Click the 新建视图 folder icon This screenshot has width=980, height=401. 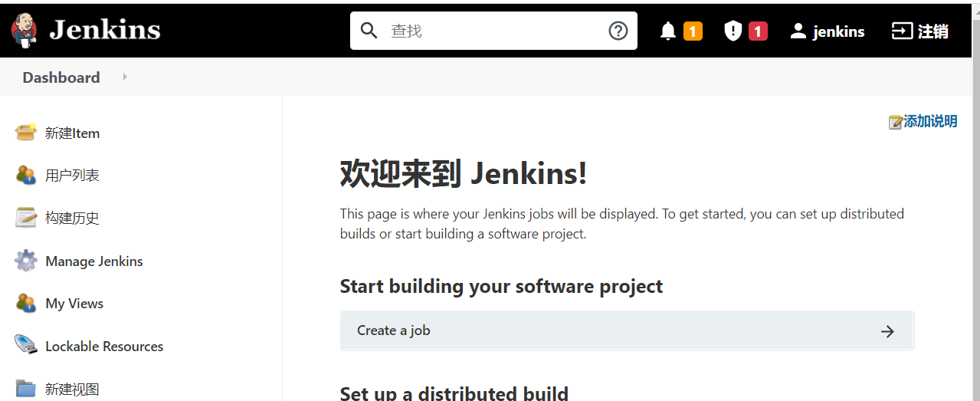tap(26, 388)
